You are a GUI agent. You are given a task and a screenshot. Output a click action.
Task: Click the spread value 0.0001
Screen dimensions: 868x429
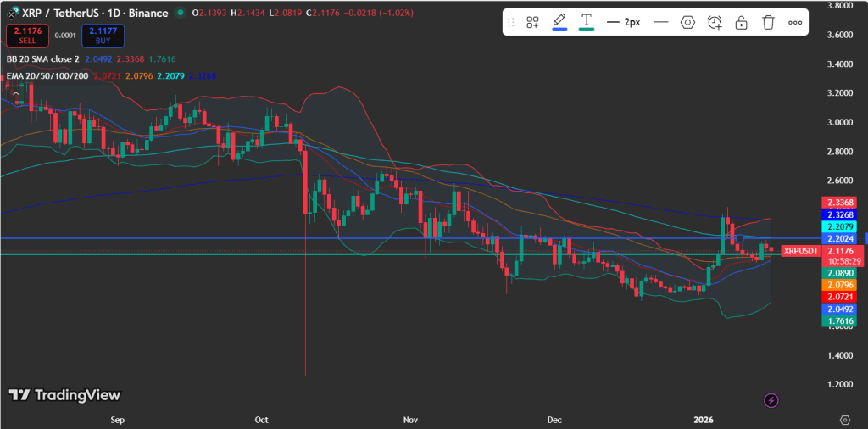64,36
